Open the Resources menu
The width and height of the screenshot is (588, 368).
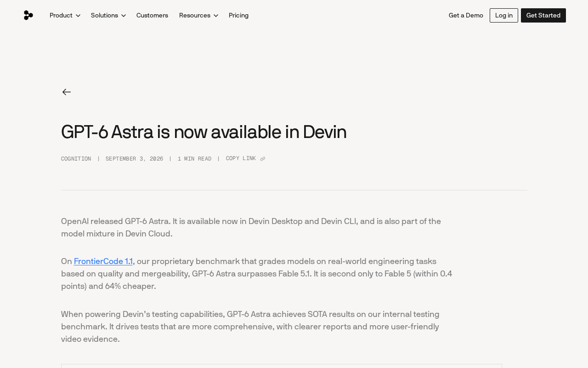(198, 15)
